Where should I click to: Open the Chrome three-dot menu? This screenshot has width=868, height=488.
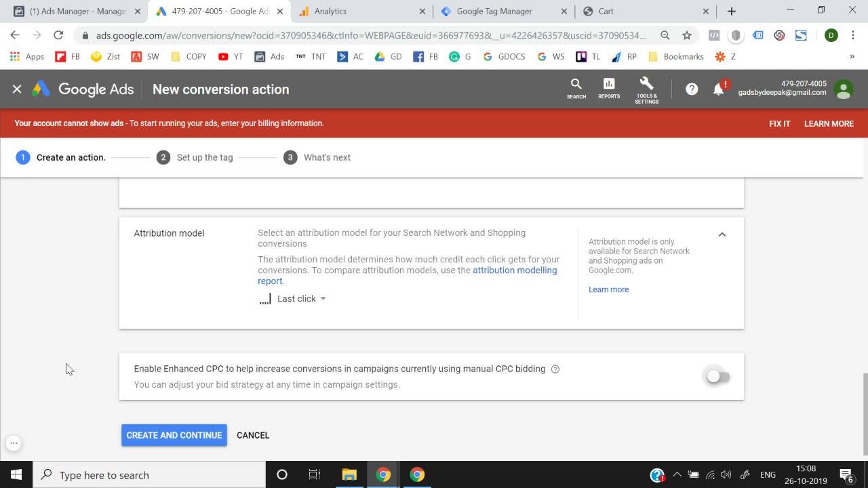[x=853, y=35]
